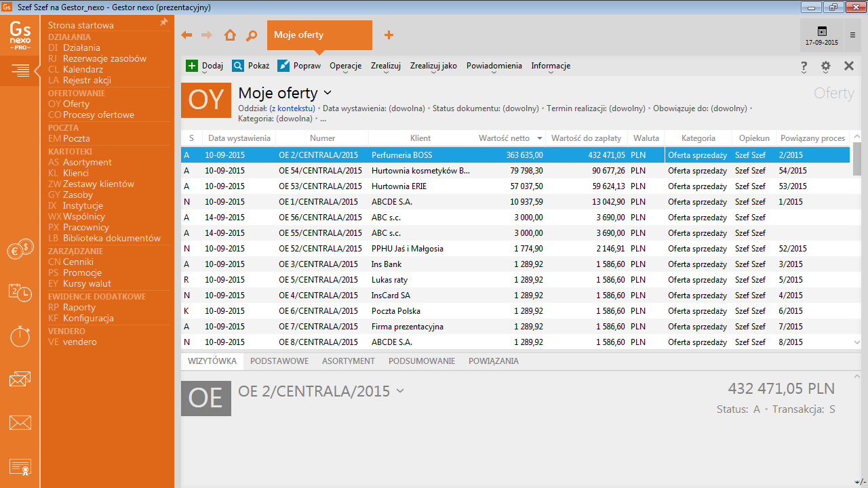Viewport: 868px width, 488px height.
Task: Click the stopwatch icon in left sidebar
Action: click(x=20, y=335)
